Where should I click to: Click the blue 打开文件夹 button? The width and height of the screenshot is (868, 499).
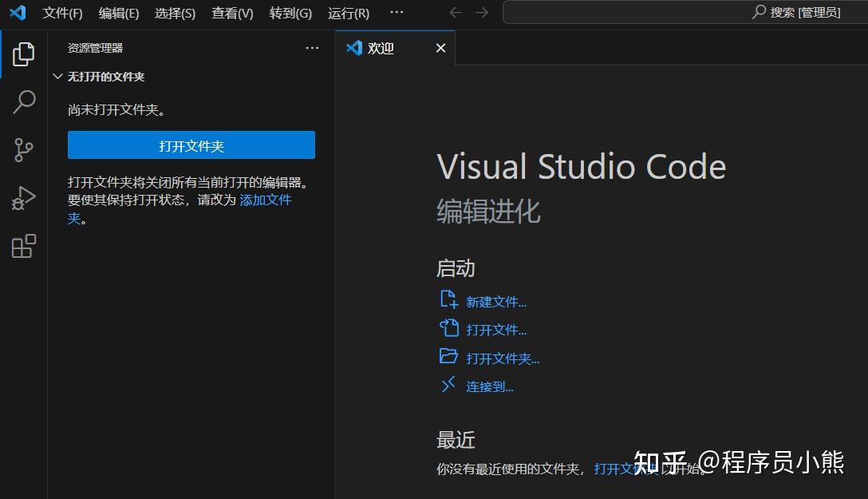coord(191,145)
